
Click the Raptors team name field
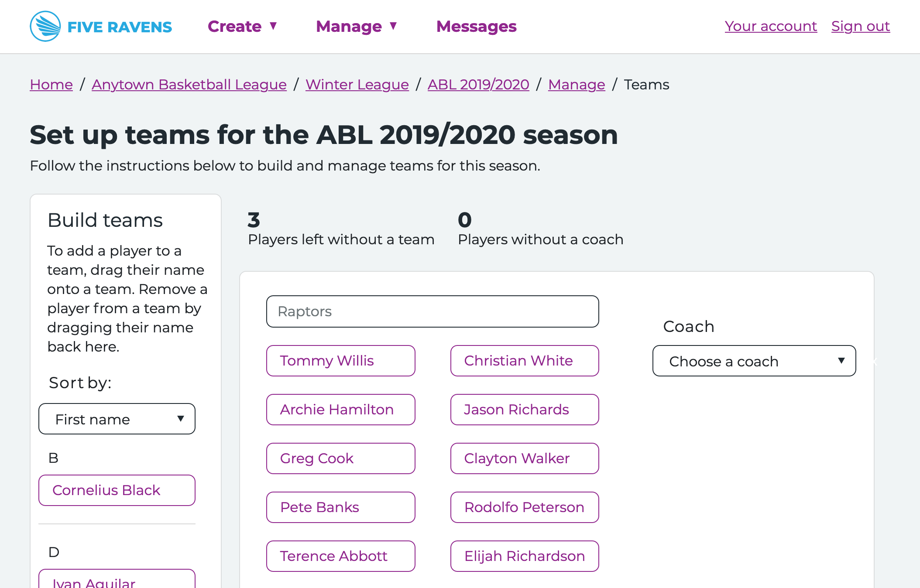click(433, 311)
